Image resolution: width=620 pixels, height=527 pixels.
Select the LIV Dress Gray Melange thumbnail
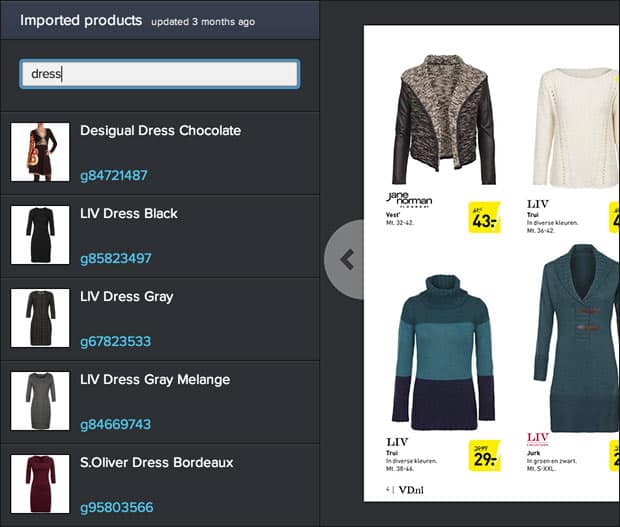point(40,401)
